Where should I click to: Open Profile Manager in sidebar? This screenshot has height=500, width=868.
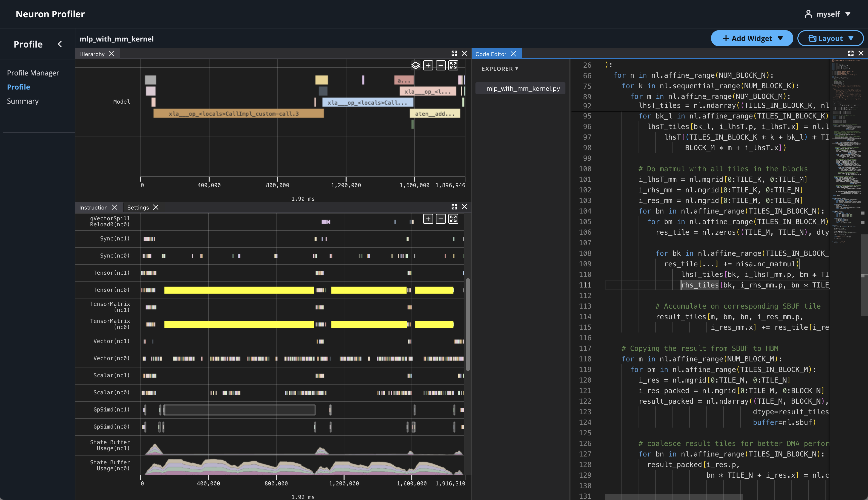pyautogui.click(x=33, y=73)
